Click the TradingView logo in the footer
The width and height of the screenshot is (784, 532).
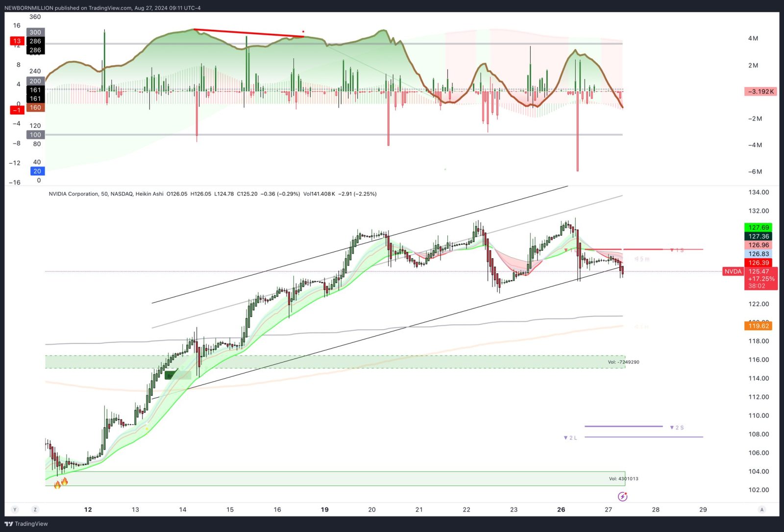coord(26,524)
